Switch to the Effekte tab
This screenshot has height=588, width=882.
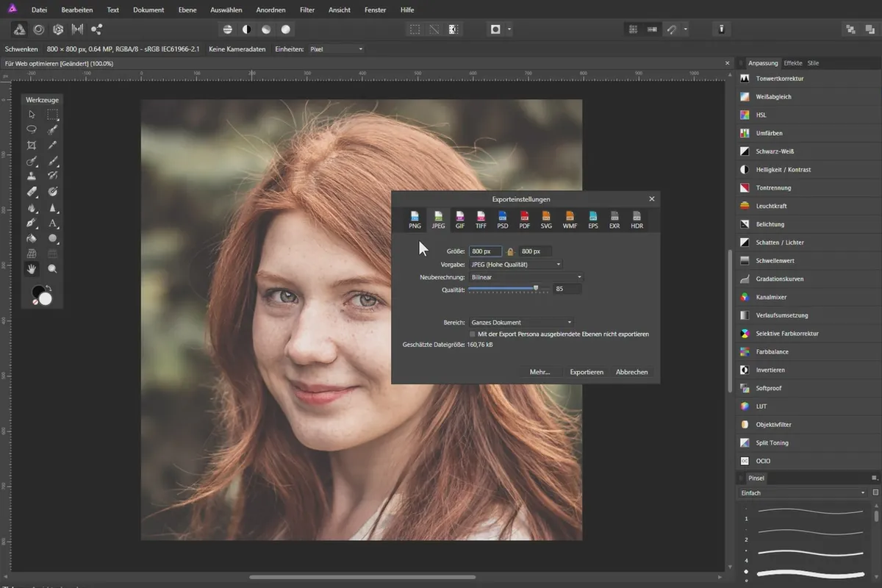tap(793, 63)
